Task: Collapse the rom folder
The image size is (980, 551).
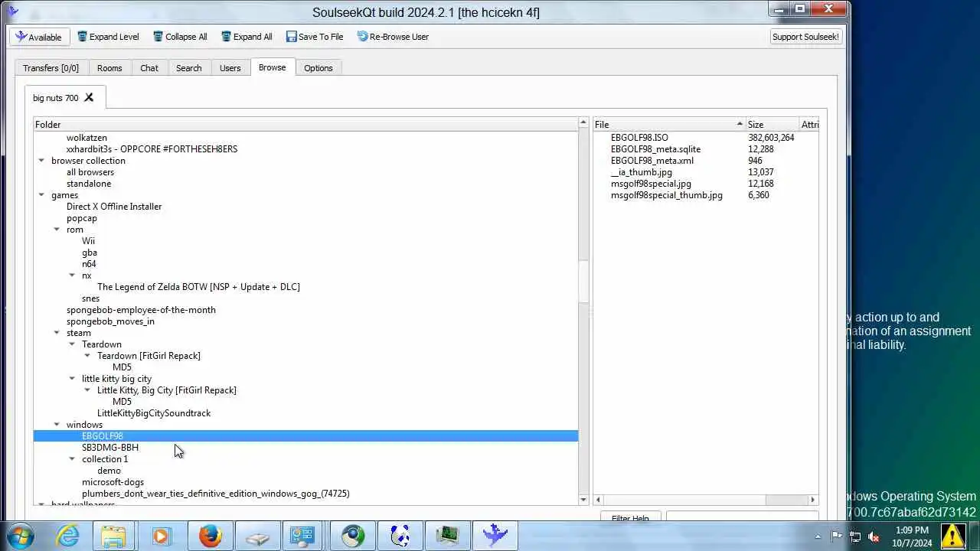Action: point(57,230)
